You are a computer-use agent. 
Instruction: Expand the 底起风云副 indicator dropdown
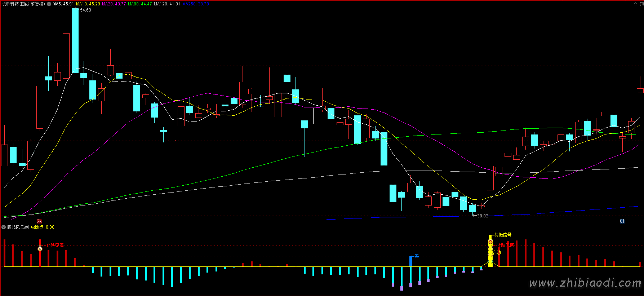click(x=4, y=227)
